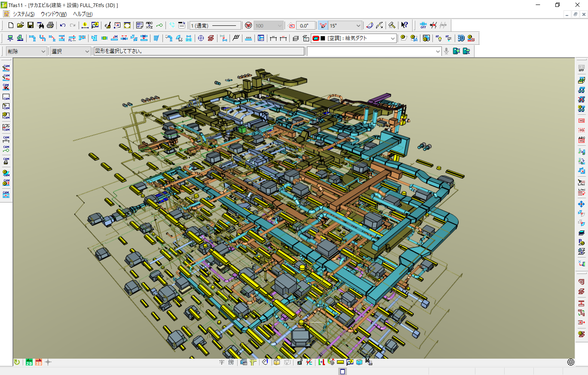Viewport: 588px width, 375px height.
Task: Click the yellow ruler measure icon
Action: tap(340, 362)
